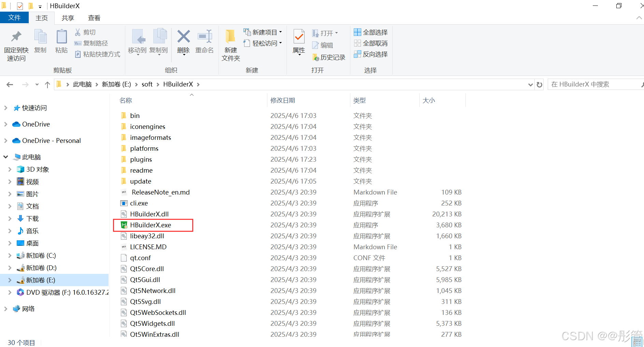Show recent locations dropdown arrow
This screenshot has width=644, height=347.
tap(37, 84)
